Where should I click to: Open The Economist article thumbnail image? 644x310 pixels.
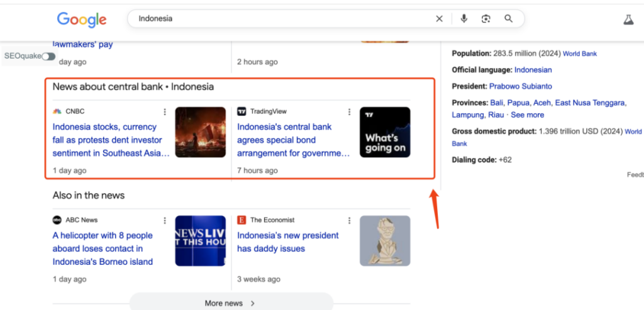385,241
